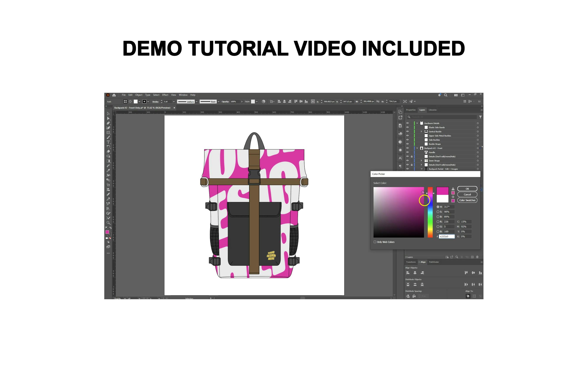Hide the Handle layer

pos(407,152)
